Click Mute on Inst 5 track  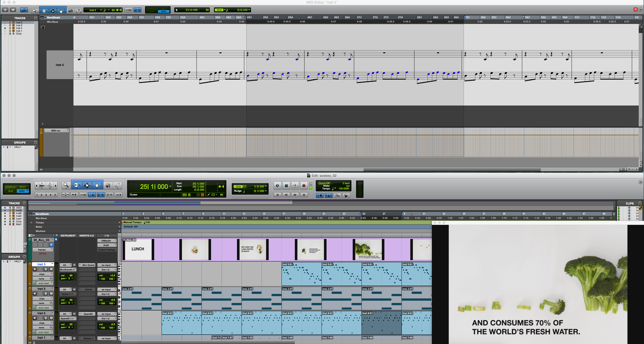coord(51,294)
